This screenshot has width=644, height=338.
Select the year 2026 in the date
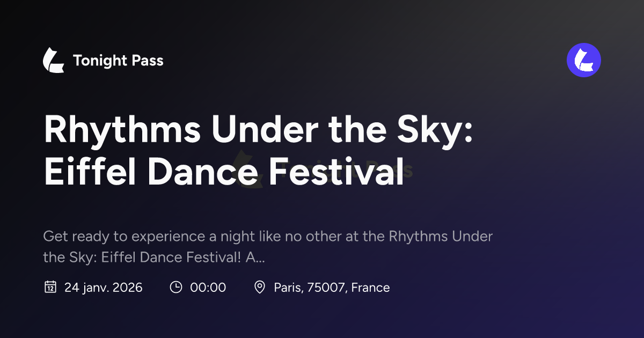pos(129,288)
